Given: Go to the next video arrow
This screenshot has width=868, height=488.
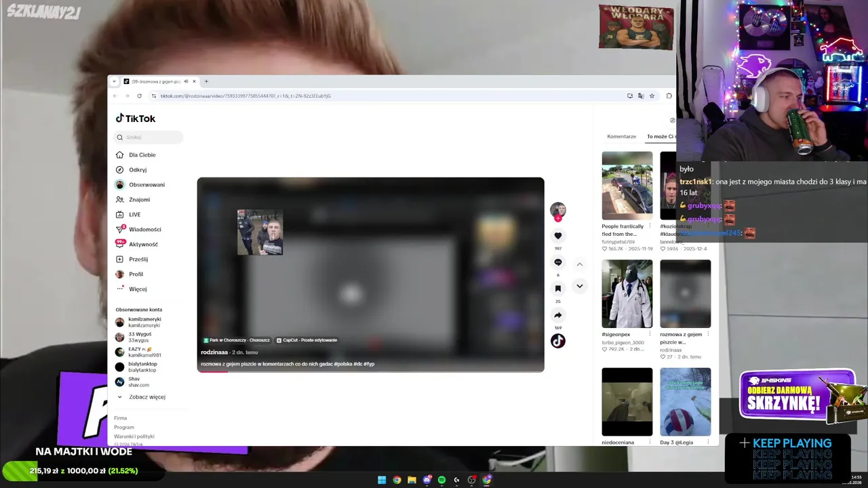Looking at the screenshot, I should [x=580, y=286].
